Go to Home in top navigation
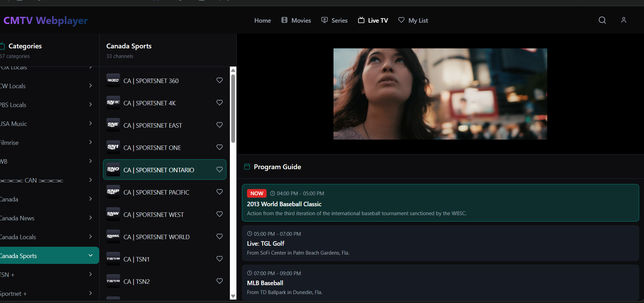 click(x=262, y=21)
